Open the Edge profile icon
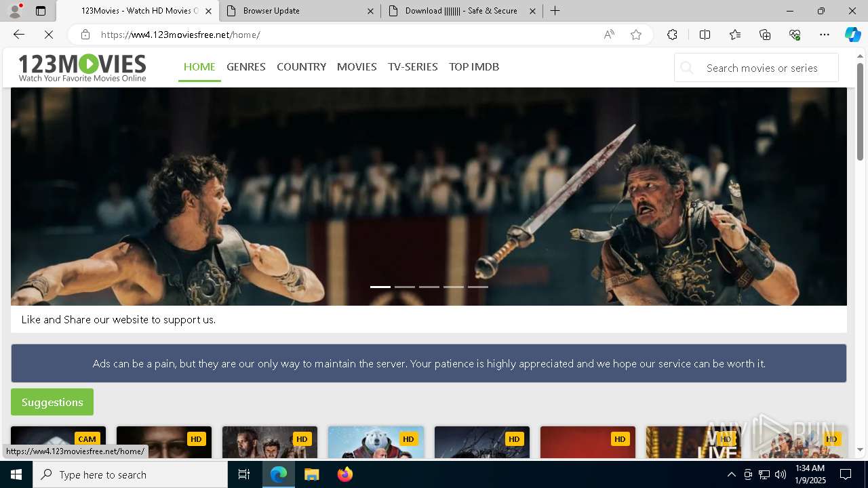Screen dimensions: 868x488 point(14,11)
